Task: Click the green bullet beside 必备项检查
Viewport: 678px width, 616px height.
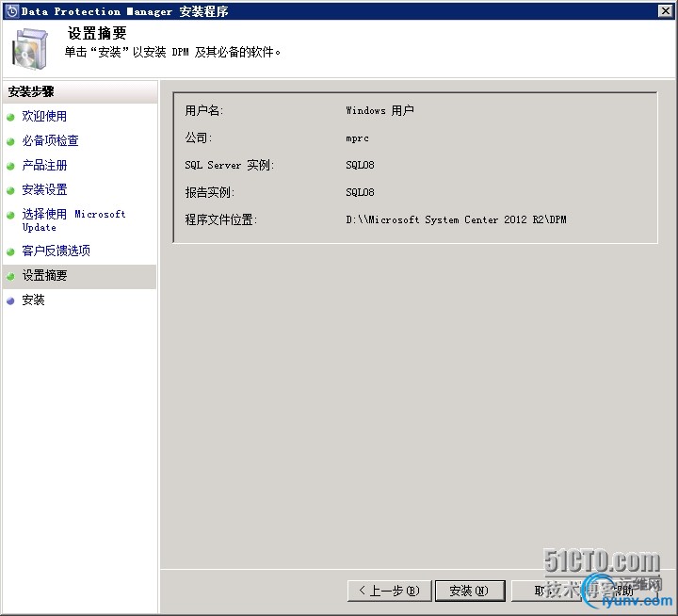Action: coord(10,141)
